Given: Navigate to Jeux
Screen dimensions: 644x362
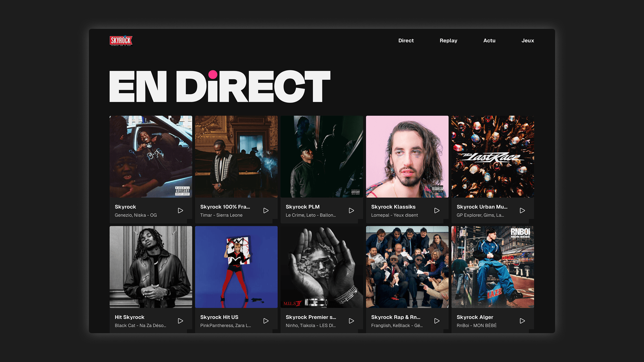Looking at the screenshot, I should (x=528, y=41).
